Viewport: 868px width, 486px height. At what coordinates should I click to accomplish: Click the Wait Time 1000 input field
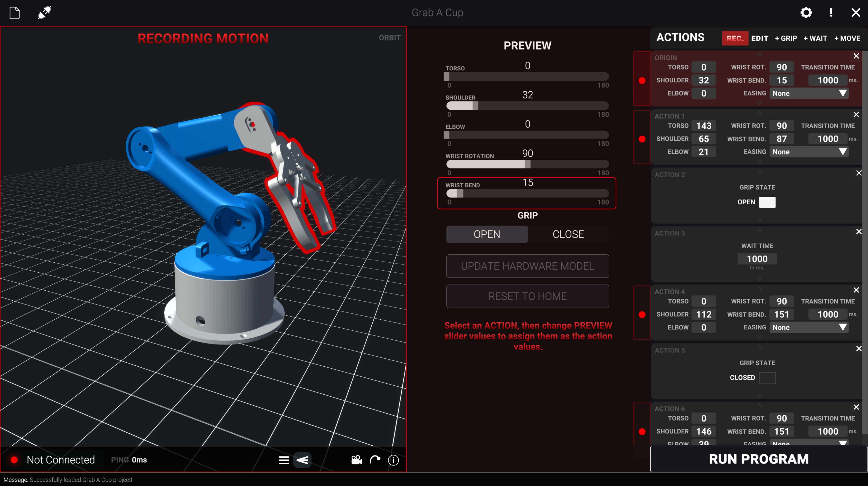(757, 259)
